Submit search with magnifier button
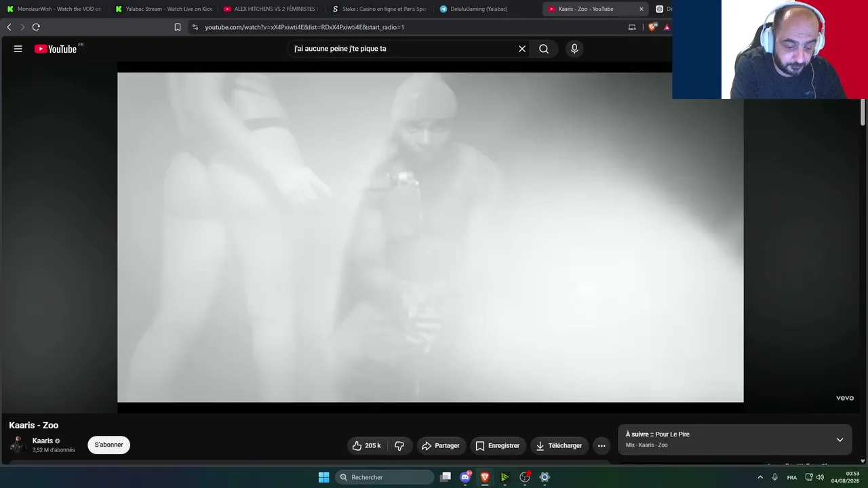 coord(544,49)
